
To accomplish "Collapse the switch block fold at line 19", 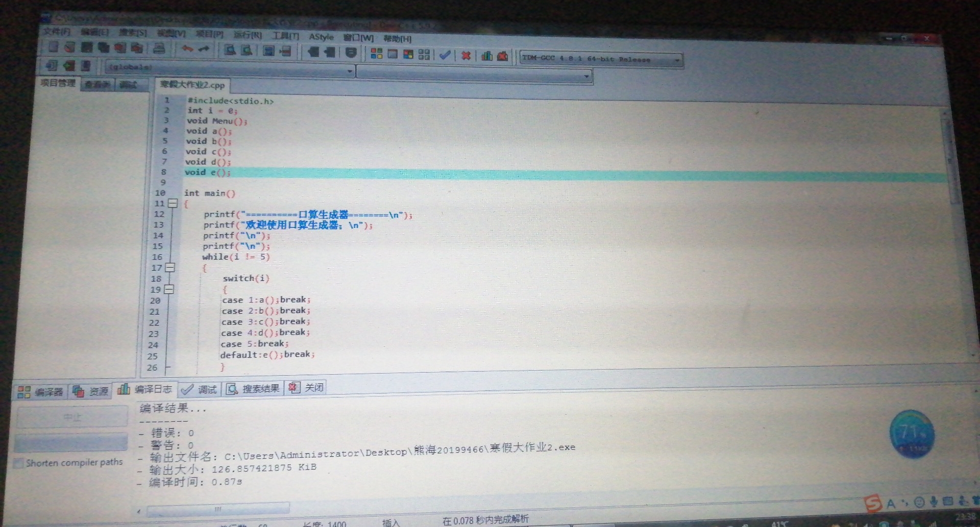I will click(x=169, y=289).
